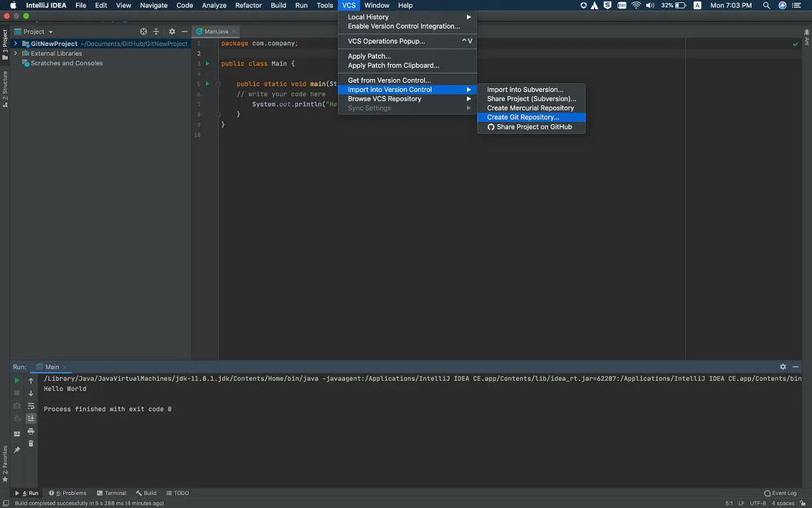Collapse all in the Project panel toolbar
812x508 pixels.
[x=156, y=32]
